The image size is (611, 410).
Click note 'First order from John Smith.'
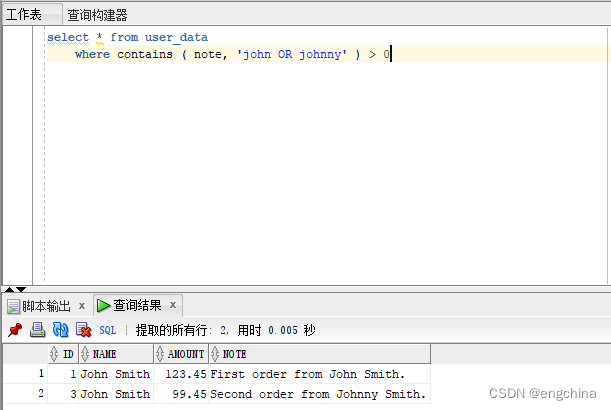coord(320,374)
